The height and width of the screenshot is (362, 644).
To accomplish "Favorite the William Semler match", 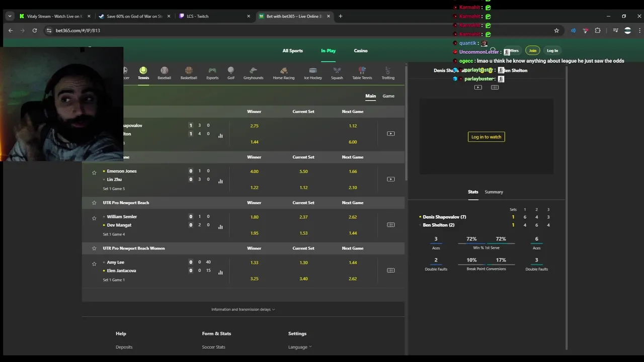I will pos(94,218).
